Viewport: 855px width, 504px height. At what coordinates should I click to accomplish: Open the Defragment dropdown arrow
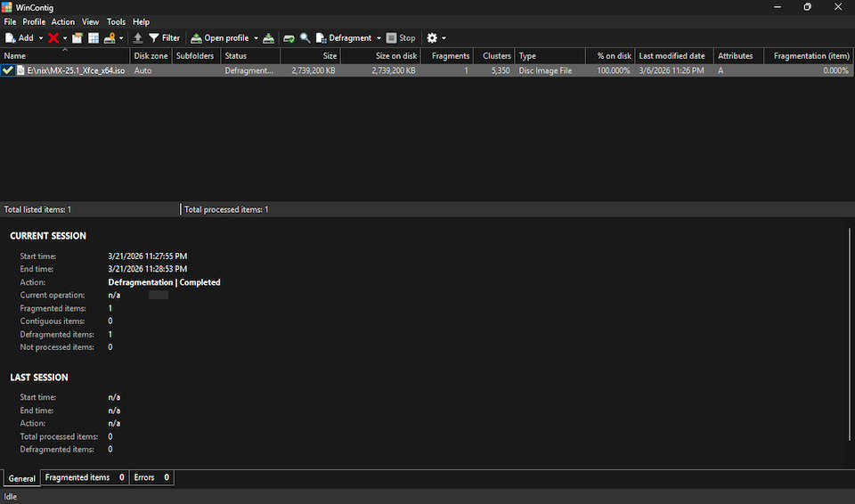pos(379,38)
